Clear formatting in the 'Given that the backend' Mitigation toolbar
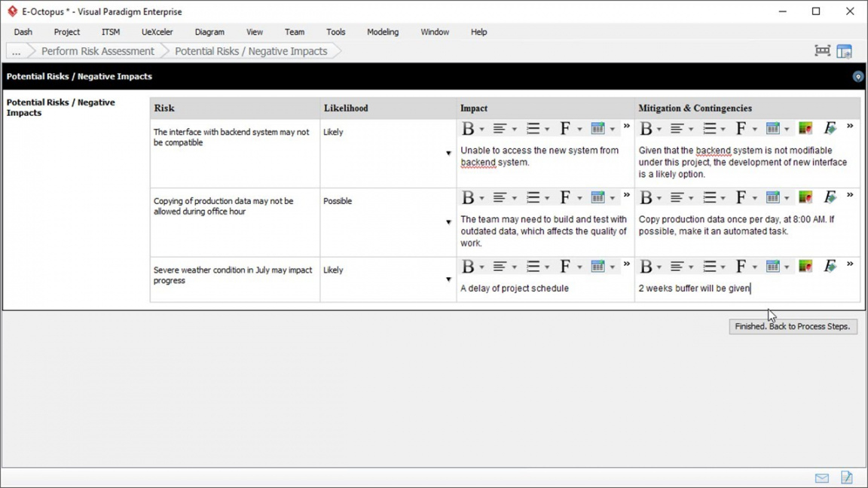 [x=830, y=129]
